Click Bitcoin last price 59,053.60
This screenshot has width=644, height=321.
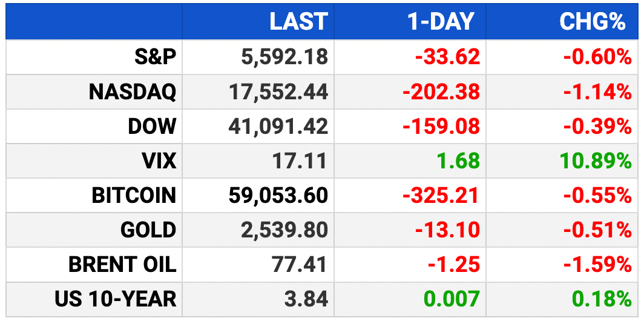pos(278,195)
